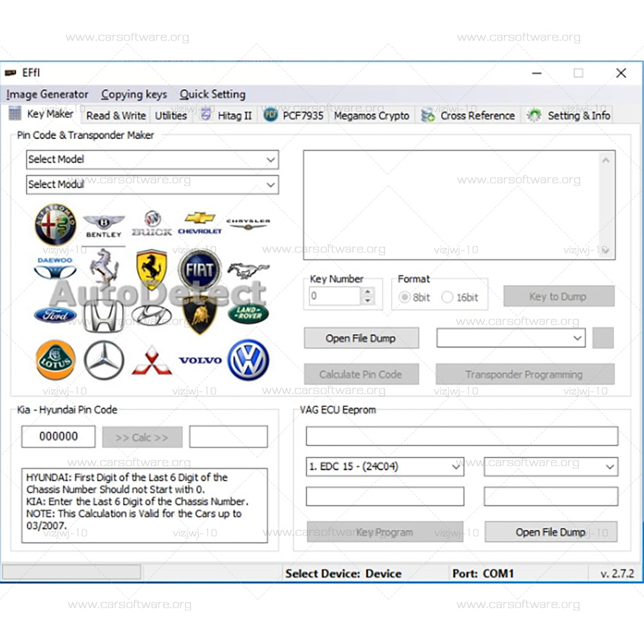Select the Lamborghini bull shield logo
This screenshot has width=644, height=644.
point(200,316)
